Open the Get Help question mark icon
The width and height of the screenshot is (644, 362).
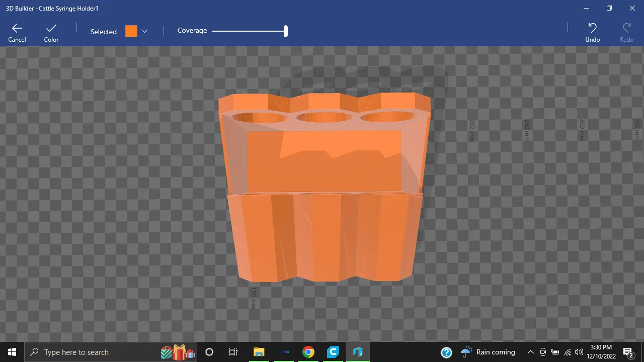(446, 352)
